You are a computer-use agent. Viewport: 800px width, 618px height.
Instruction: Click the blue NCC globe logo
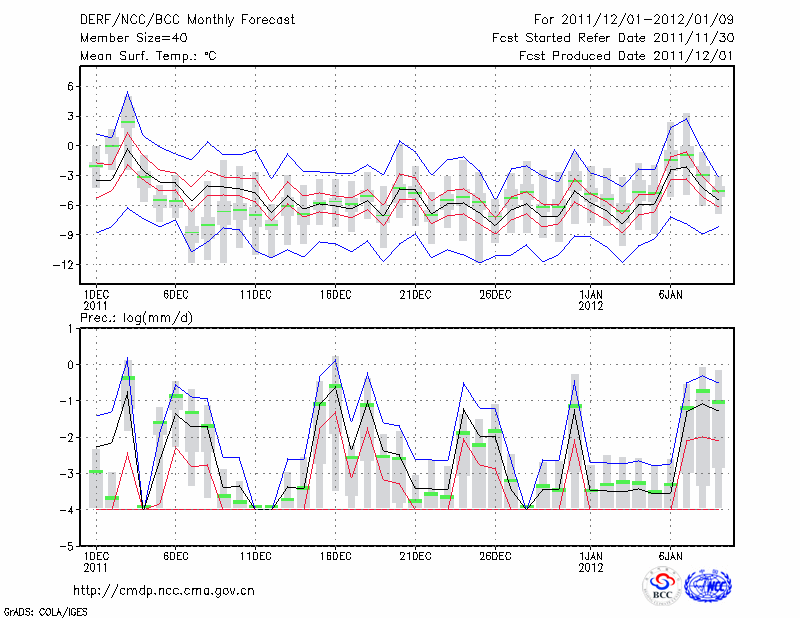pos(708,585)
